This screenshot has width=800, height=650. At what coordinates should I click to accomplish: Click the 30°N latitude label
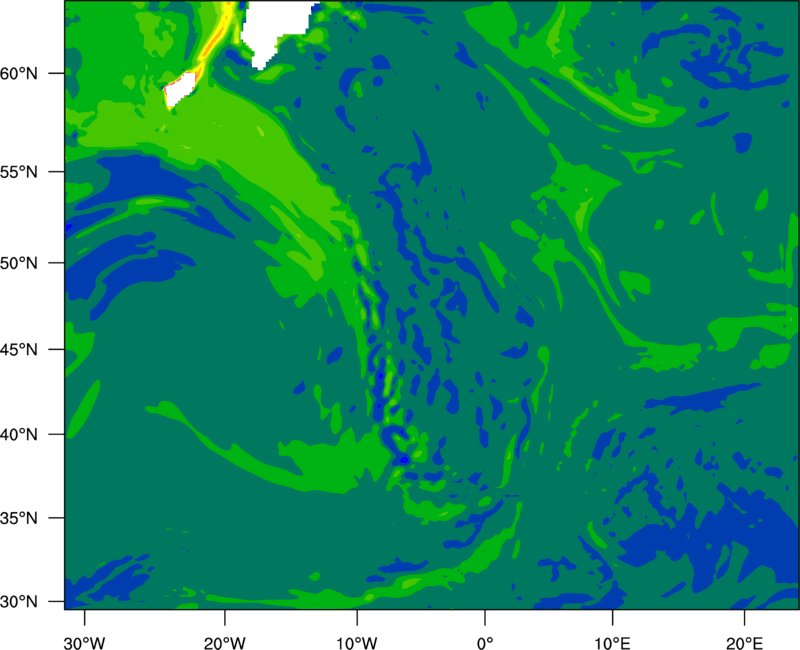coord(19,602)
